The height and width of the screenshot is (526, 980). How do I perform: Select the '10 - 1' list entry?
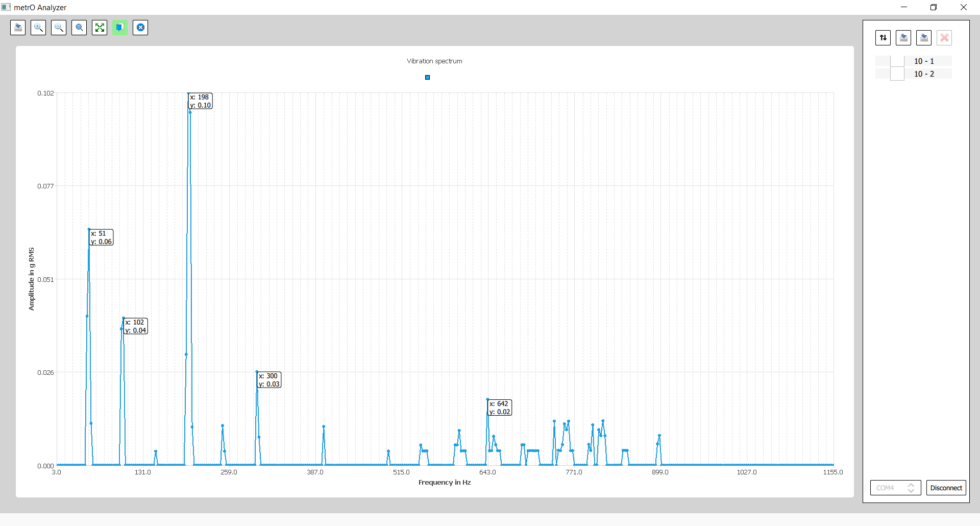pos(924,61)
